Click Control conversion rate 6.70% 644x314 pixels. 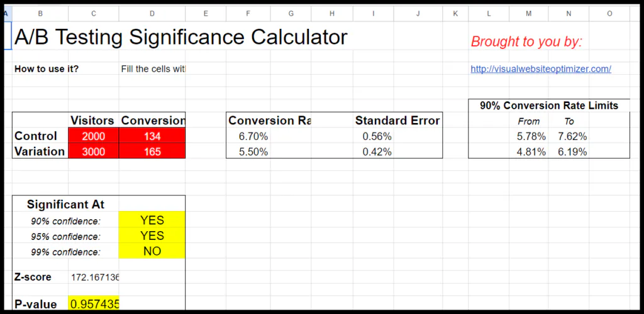pyautogui.click(x=253, y=136)
